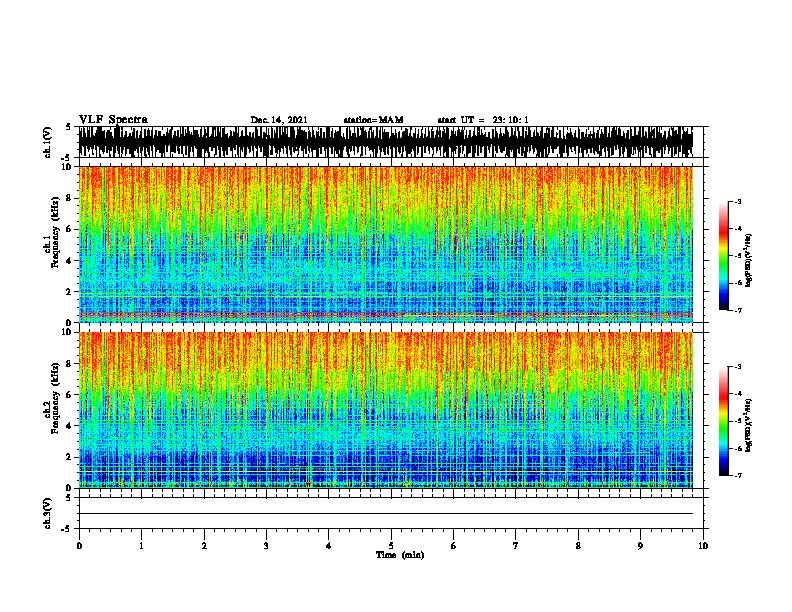Click time axis tick label '5'

point(391,546)
